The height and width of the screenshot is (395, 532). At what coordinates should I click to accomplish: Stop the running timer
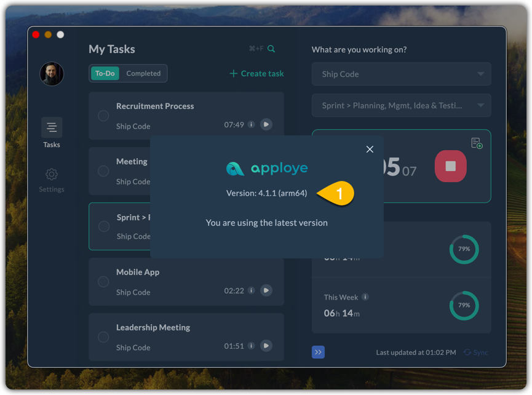451,166
